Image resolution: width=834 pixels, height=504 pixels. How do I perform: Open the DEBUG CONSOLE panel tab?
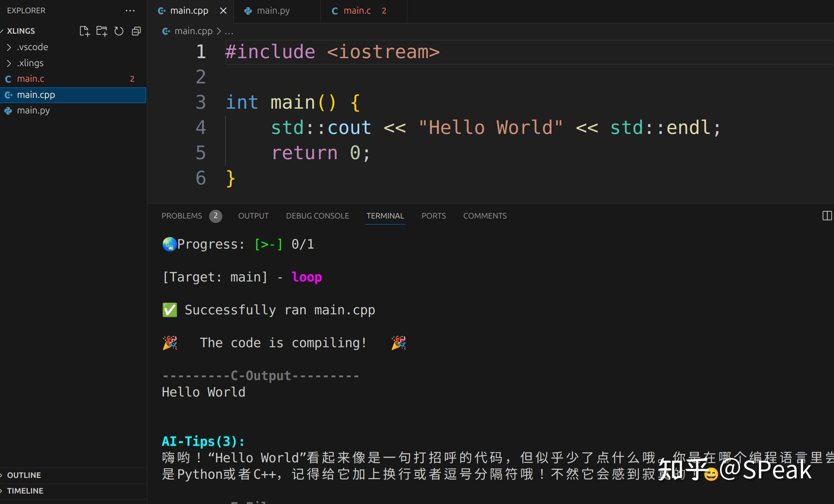317,216
